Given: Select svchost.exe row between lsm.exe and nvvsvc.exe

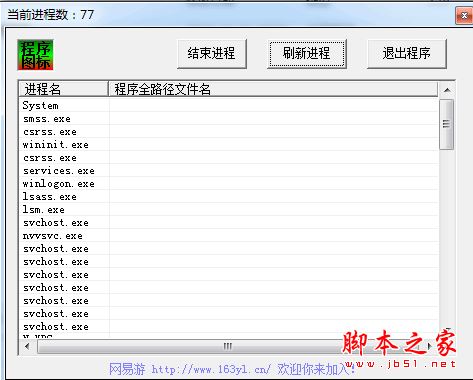Looking at the screenshot, I should coord(229,223).
